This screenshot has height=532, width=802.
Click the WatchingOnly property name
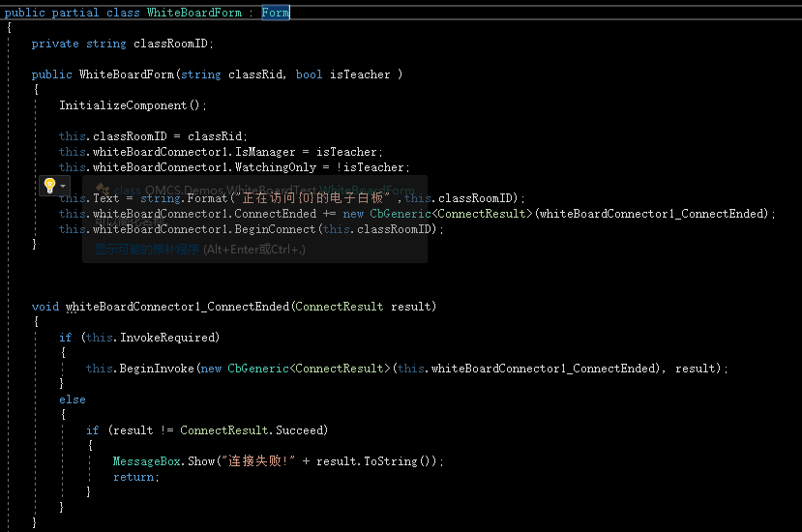click(x=275, y=167)
